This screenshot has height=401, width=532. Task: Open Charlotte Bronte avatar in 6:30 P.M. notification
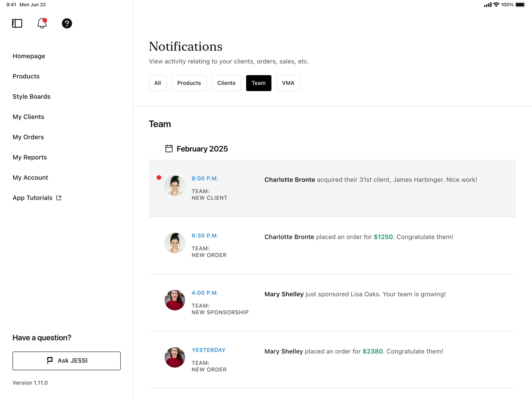tap(175, 243)
